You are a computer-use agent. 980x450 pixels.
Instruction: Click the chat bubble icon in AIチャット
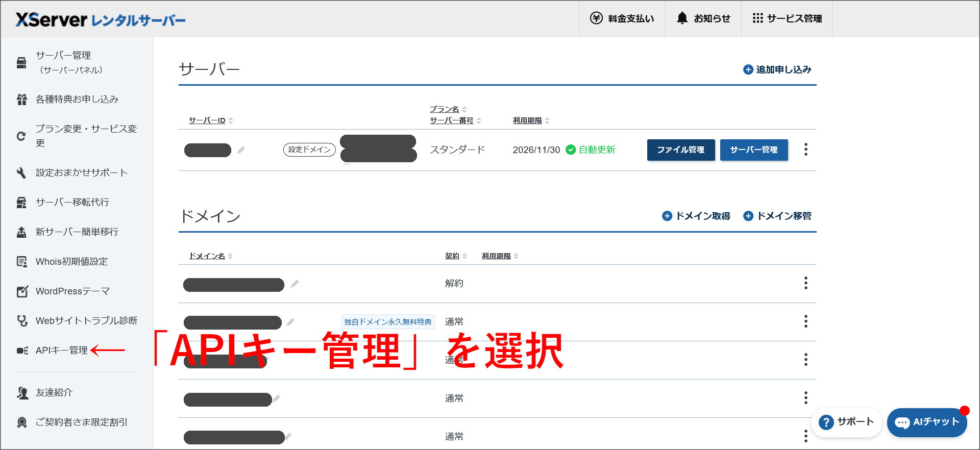(902, 423)
